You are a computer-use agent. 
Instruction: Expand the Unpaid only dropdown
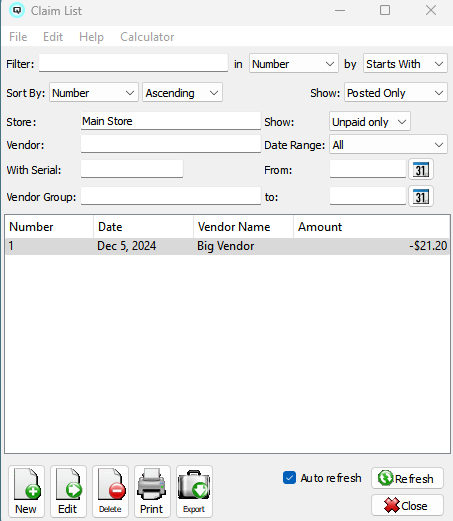(x=370, y=122)
